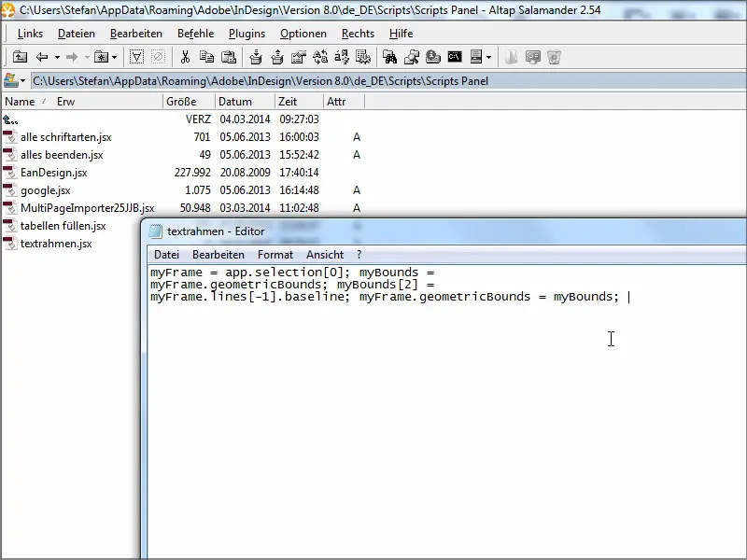The height and width of the screenshot is (560, 747).
Task: Click the Editor notepad title icon
Action: (155, 231)
